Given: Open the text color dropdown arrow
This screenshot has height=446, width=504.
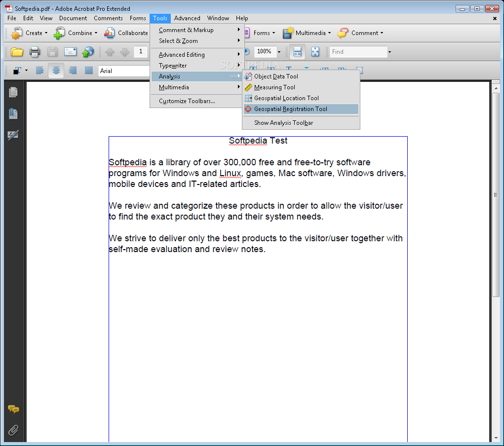Looking at the screenshot, I should point(26,71).
